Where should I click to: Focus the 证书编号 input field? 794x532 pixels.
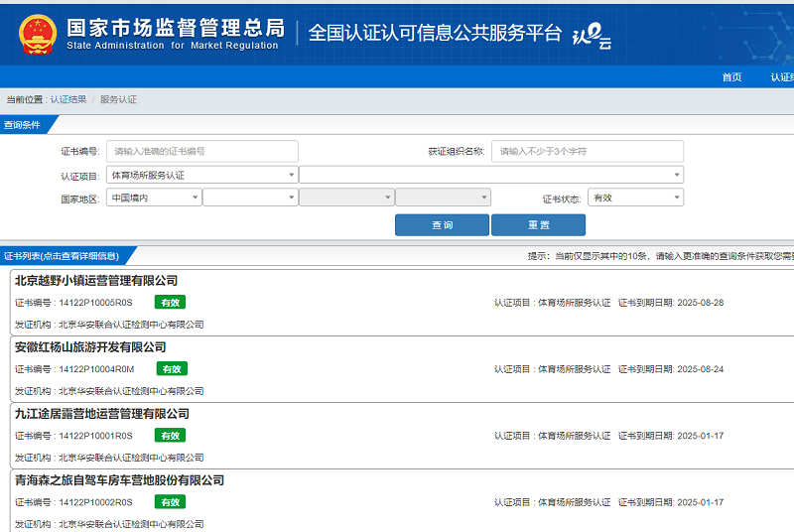(x=202, y=151)
